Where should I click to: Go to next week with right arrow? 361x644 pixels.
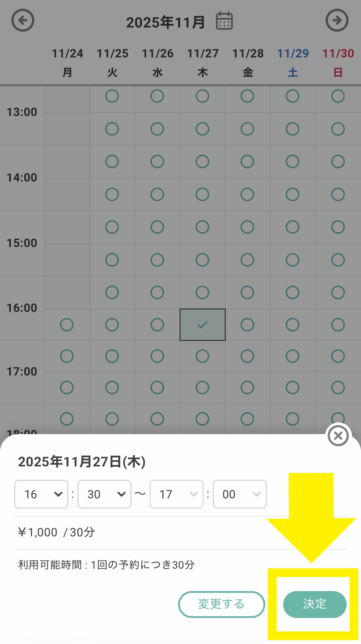coord(337,20)
